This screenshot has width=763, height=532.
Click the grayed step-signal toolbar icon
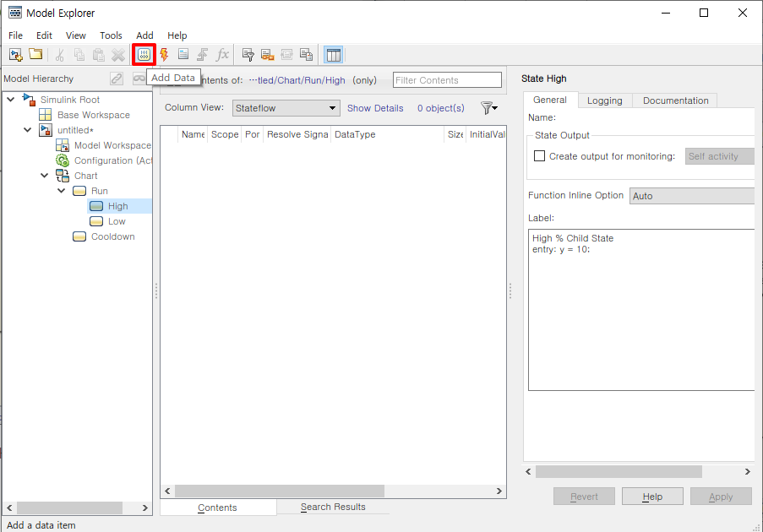[x=203, y=54]
